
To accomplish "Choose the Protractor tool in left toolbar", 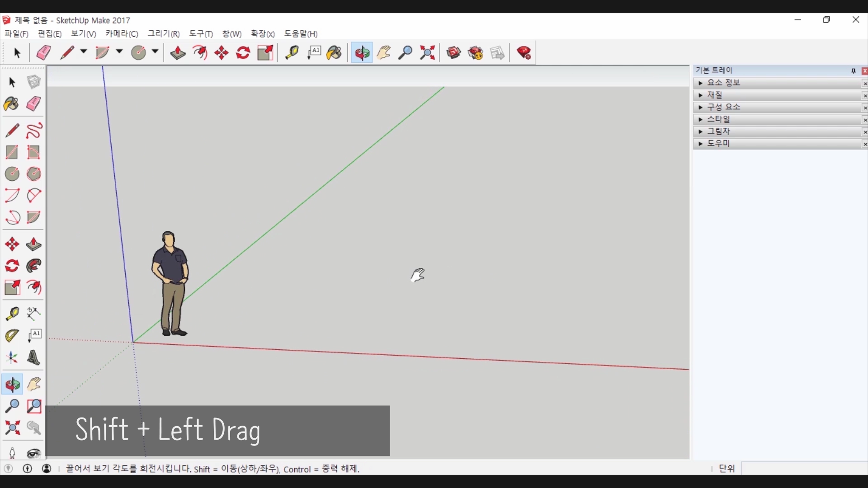I will click(x=12, y=335).
